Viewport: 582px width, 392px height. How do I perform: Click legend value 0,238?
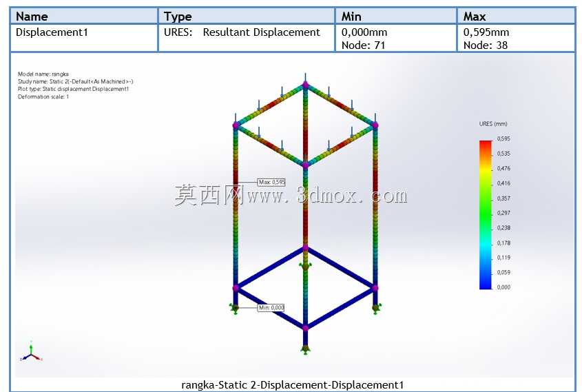tap(503, 228)
